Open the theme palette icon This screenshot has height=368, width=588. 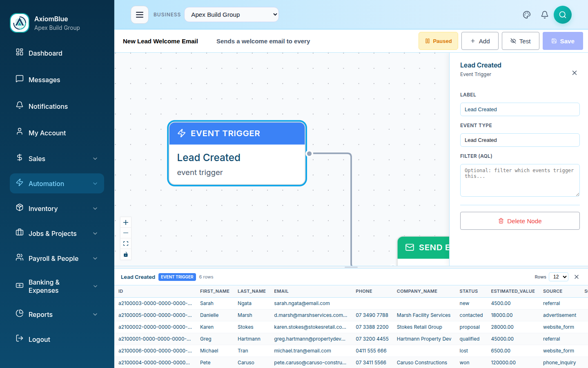click(527, 15)
